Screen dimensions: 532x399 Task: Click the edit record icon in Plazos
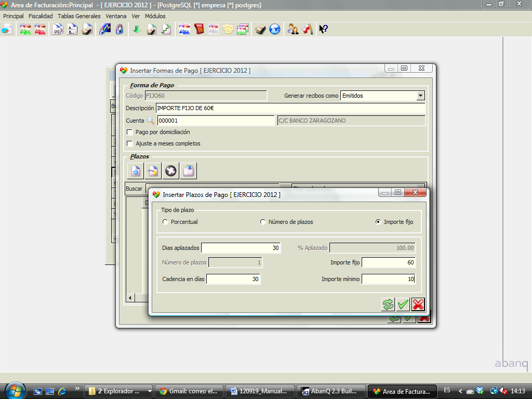(x=153, y=170)
